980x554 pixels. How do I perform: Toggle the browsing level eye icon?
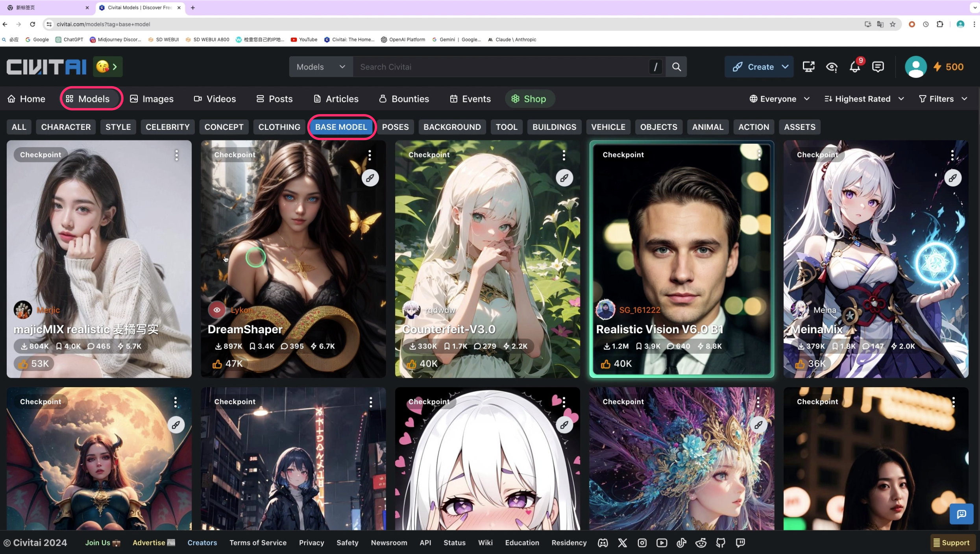(832, 67)
